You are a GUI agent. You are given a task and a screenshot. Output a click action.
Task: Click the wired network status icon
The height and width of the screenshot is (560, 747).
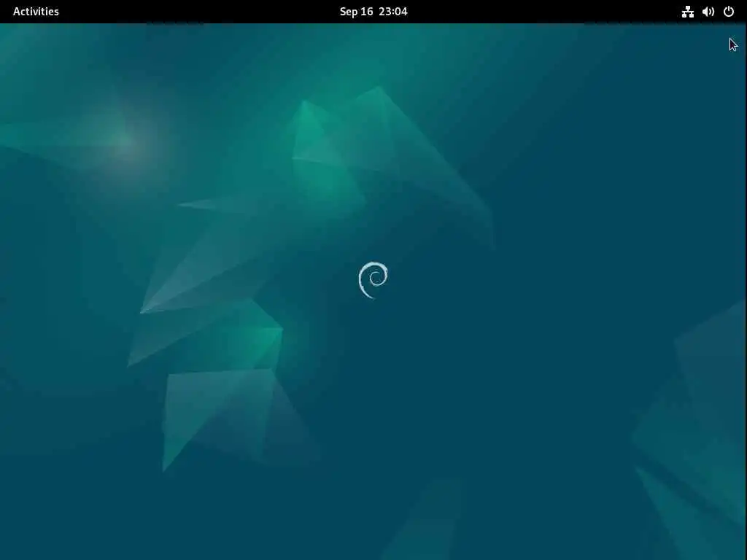pos(687,12)
